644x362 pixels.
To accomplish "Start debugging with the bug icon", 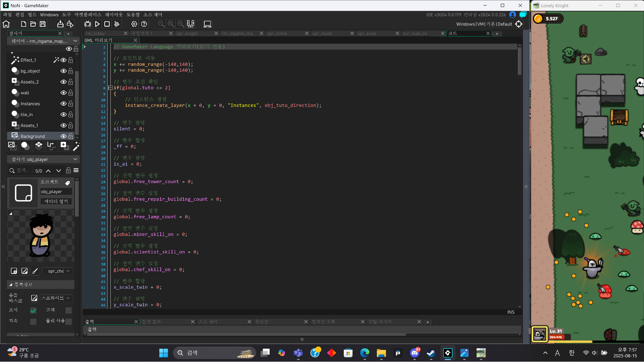I will (88, 24).
